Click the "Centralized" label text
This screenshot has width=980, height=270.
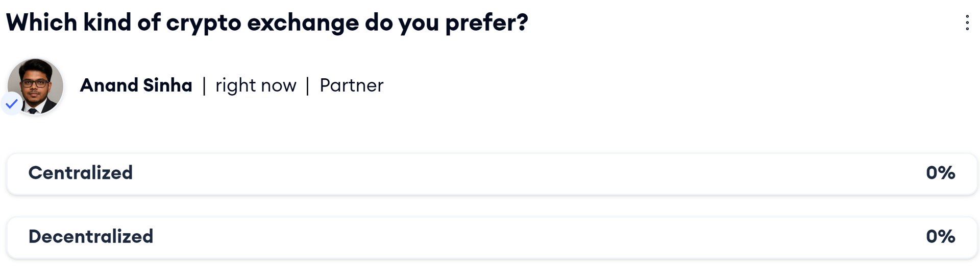click(81, 173)
